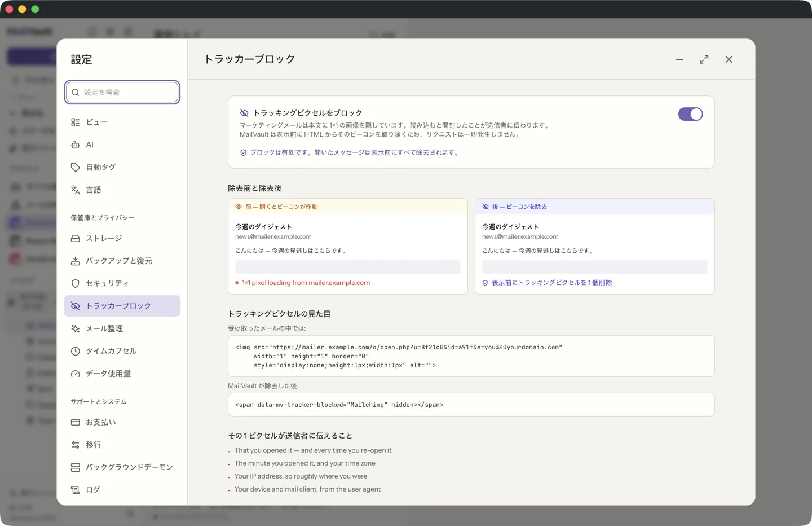
Task: Click the AI robot icon in sidebar
Action: [x=75, y=145]
